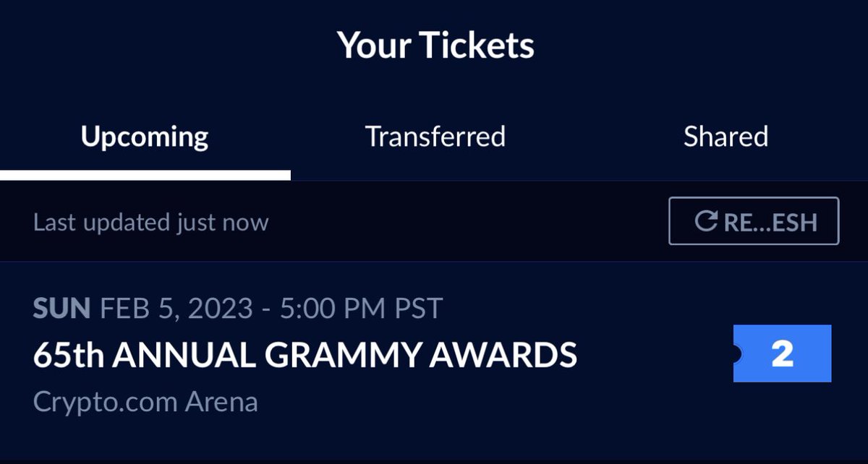Image resolution: width=868 pixels, height=464 pixels.
Task: Tap the blue ticket stub icon
Action: pos(781,353)
